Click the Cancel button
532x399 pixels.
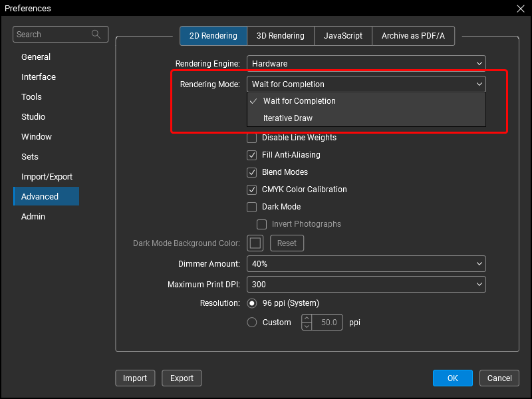point(499,378)
